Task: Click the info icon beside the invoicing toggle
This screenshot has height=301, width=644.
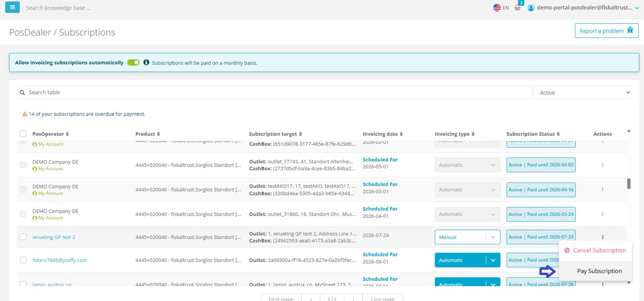Action: tap(146, 62)
